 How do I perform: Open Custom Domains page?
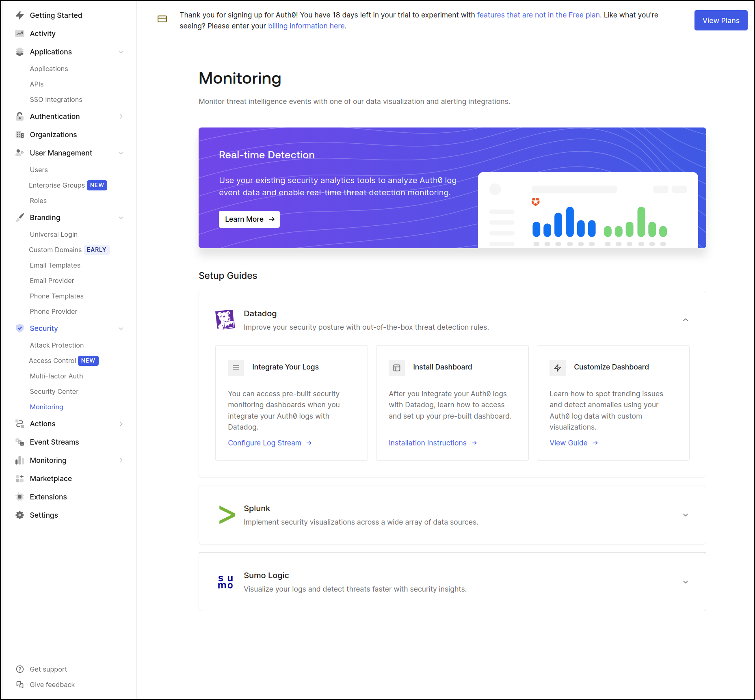click(55, 250)
